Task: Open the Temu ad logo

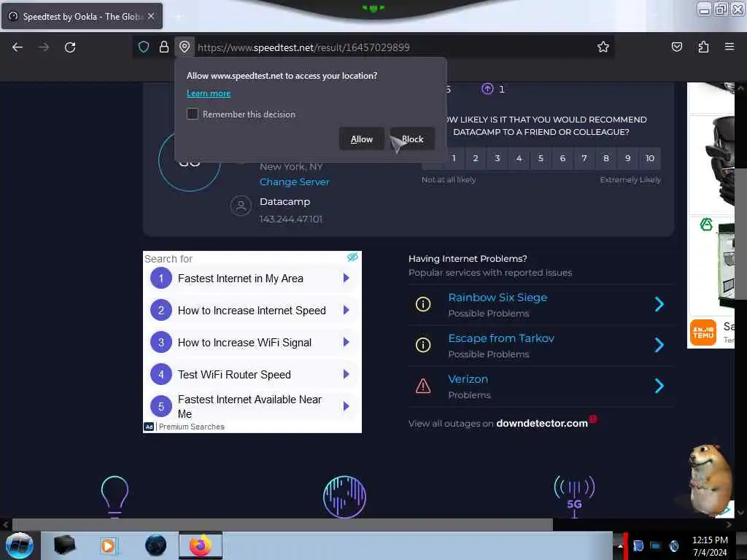Action: (703, 332)
